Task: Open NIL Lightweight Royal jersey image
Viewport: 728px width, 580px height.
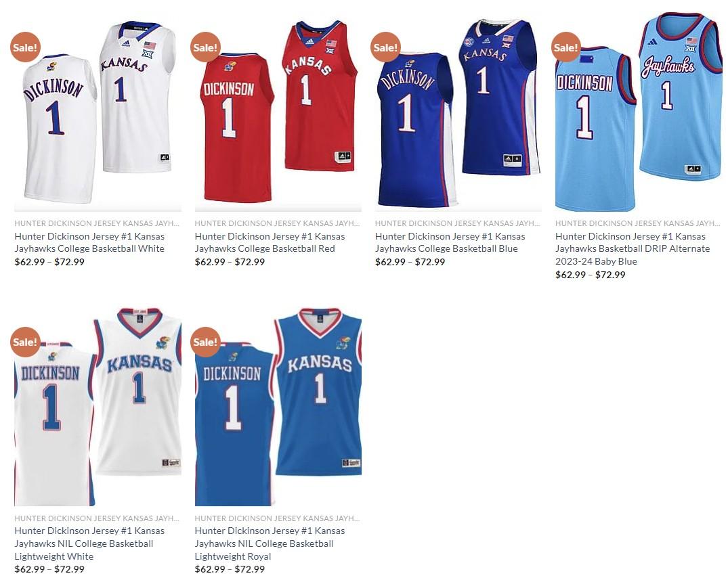Action: [278, 407]
